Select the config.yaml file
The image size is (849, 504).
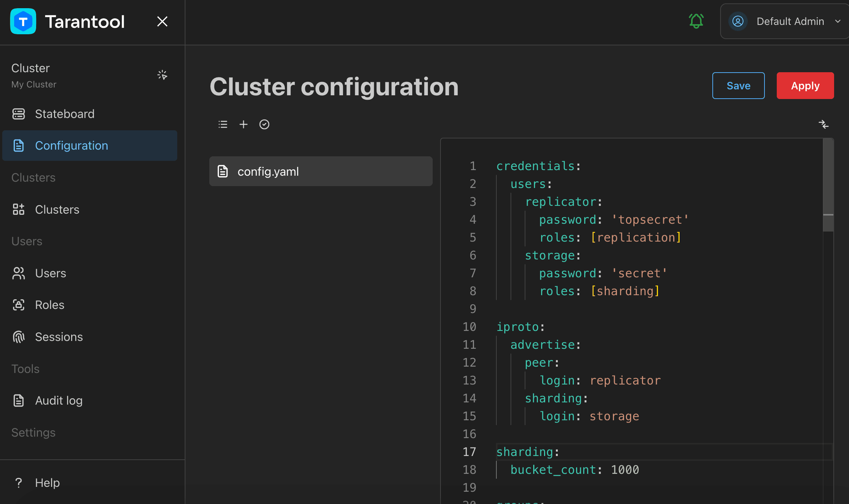321,171
